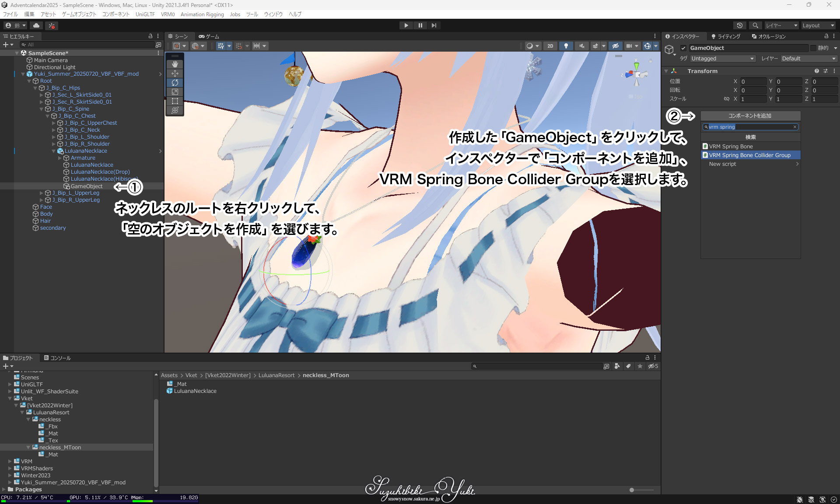Open undo history icon
Viewport: 840px width, 504px height.
739,25
